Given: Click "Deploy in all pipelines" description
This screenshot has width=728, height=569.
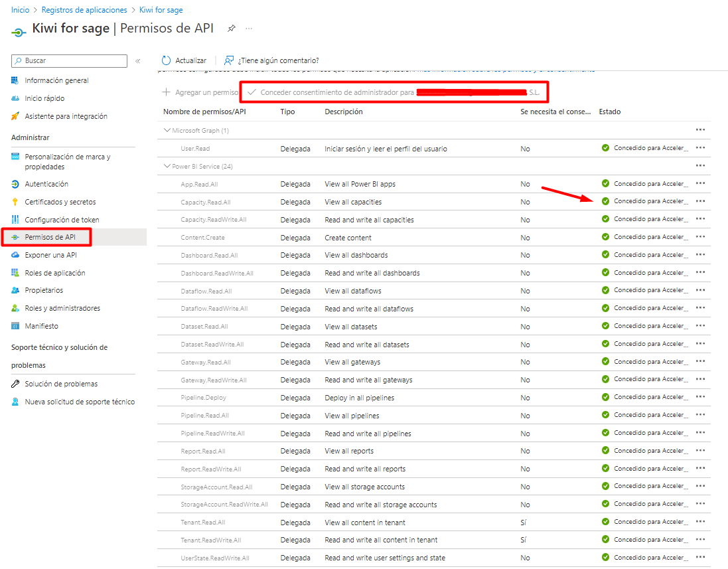Looking at the screenshot, I should [x=360, y=398].
